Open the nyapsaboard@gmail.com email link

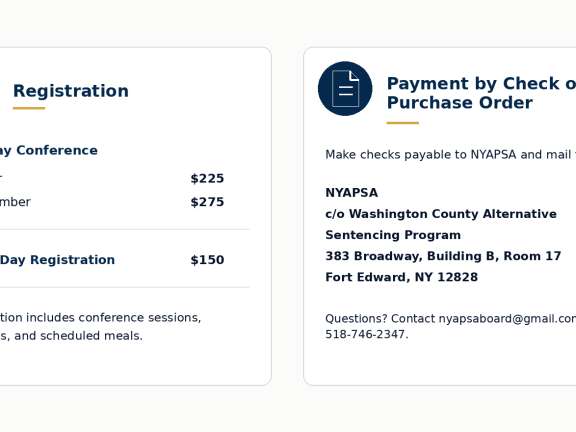pyautogui.click(x=507, y=318)
